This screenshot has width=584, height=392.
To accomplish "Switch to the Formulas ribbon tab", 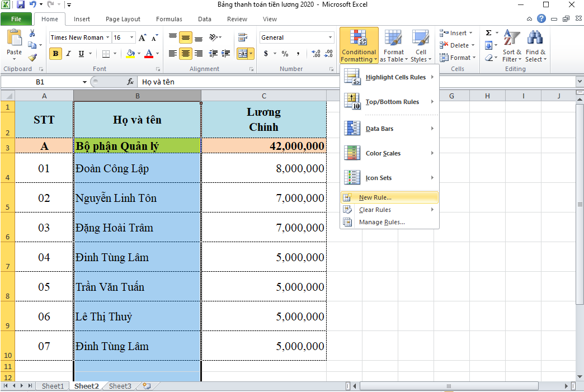I will [x=169, y=18].
